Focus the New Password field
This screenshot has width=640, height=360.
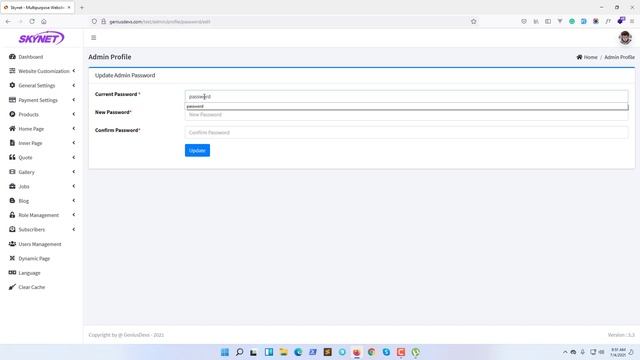pyautogui.click(x=406, y=115)
